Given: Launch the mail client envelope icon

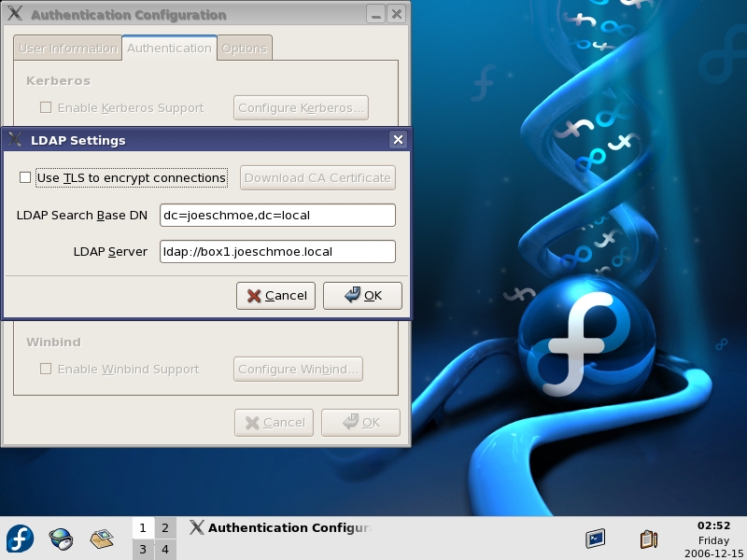Looking at the screenshot, I should point(102,539).
